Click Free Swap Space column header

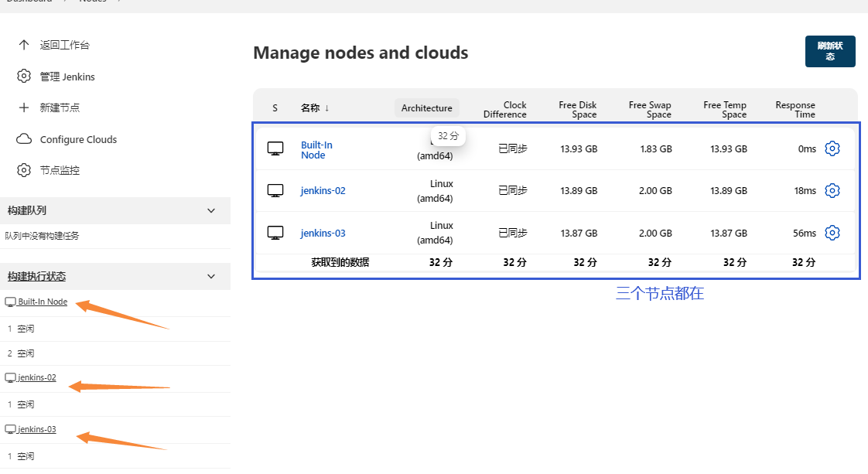coord(650,110)
